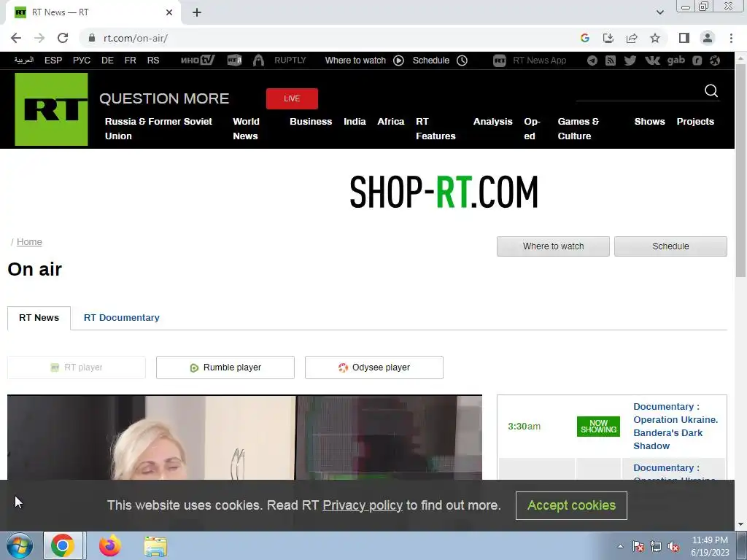Open Chrome profile avatar

coord(708,38)
